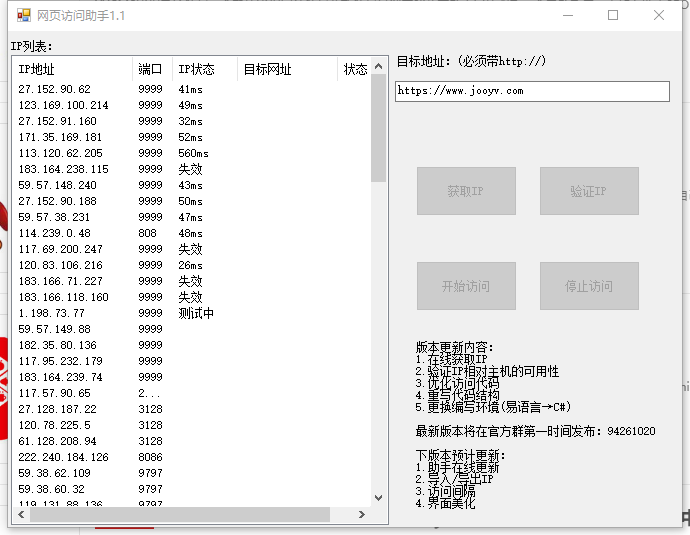Click the port 8086 cell
This screenshot has height=535, width=690.
[150, 457]
